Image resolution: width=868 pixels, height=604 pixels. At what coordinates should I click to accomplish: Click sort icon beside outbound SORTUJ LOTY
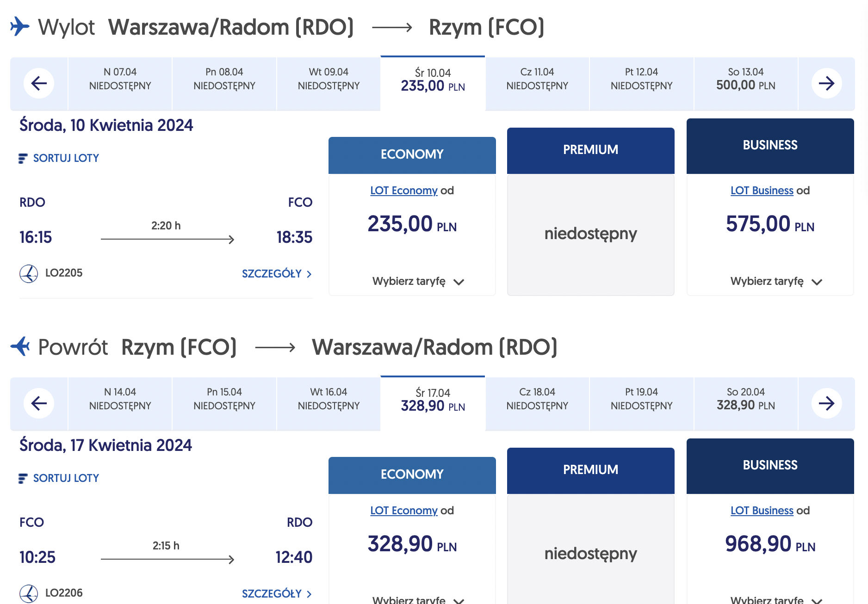tap(23, 159)
